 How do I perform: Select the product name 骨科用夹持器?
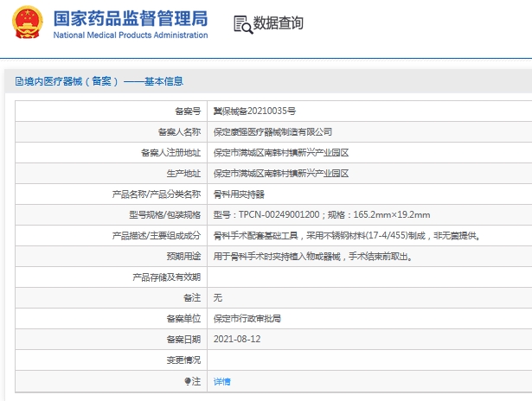click(239, 194)
